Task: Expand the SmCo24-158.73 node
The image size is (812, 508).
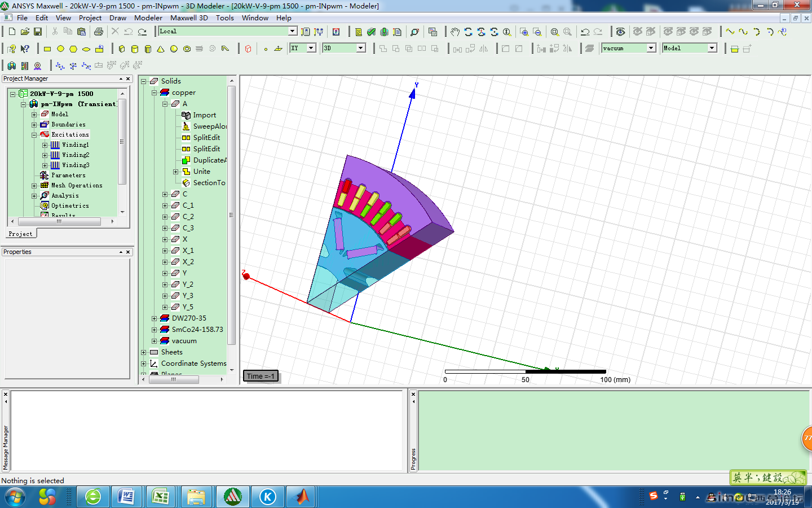Action: pyautogui.click(x=154, y=330)
